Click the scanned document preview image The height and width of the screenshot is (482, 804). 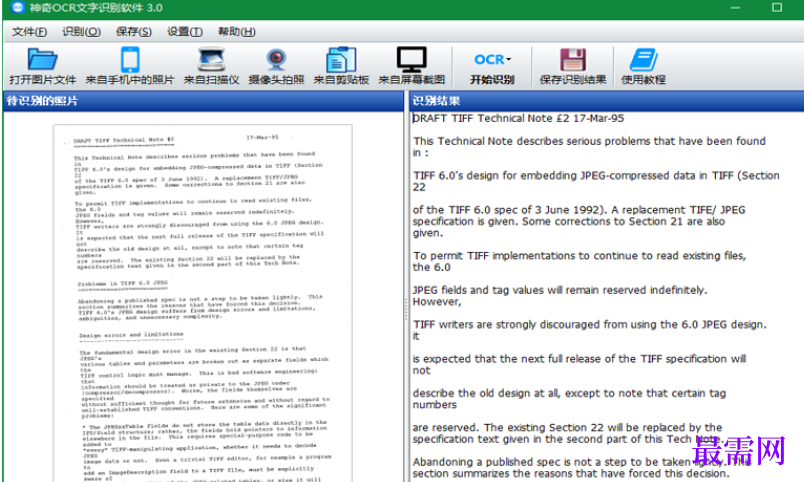click(x=203, y=303)
